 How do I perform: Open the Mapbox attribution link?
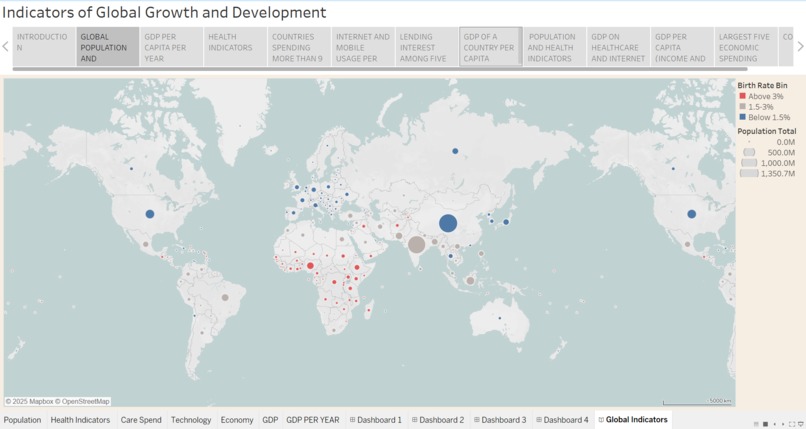(34, 401)
